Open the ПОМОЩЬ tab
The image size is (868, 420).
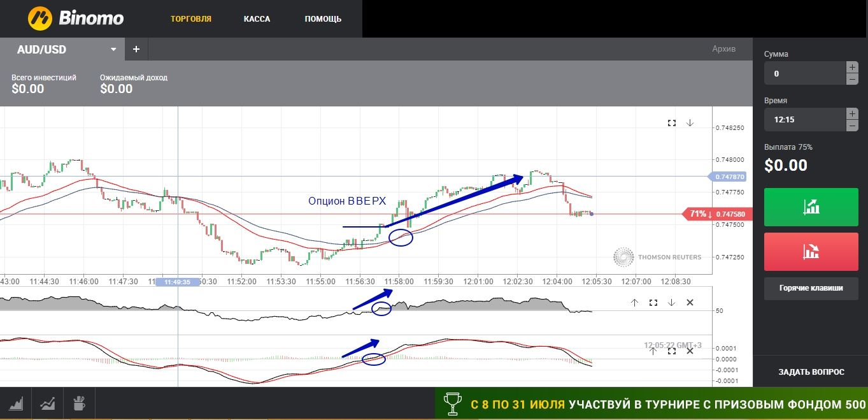pyautogui.click(x=323, y=19)
